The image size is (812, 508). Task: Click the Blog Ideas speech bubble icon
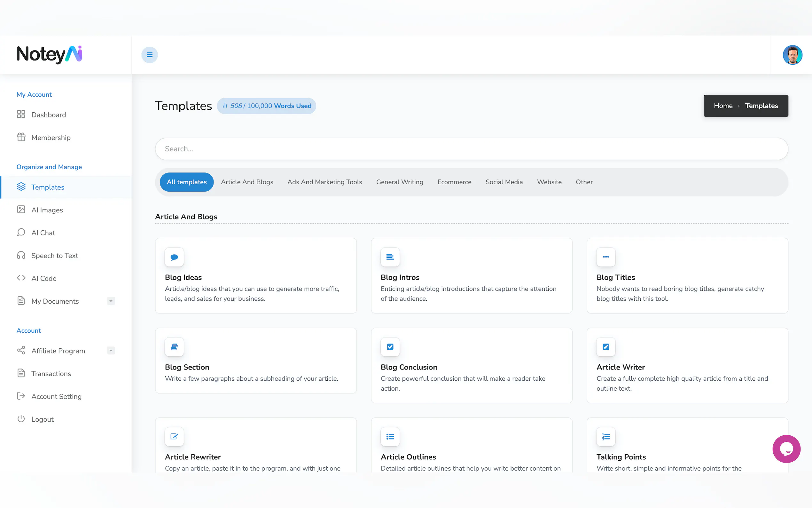click(x=174, y=257)
